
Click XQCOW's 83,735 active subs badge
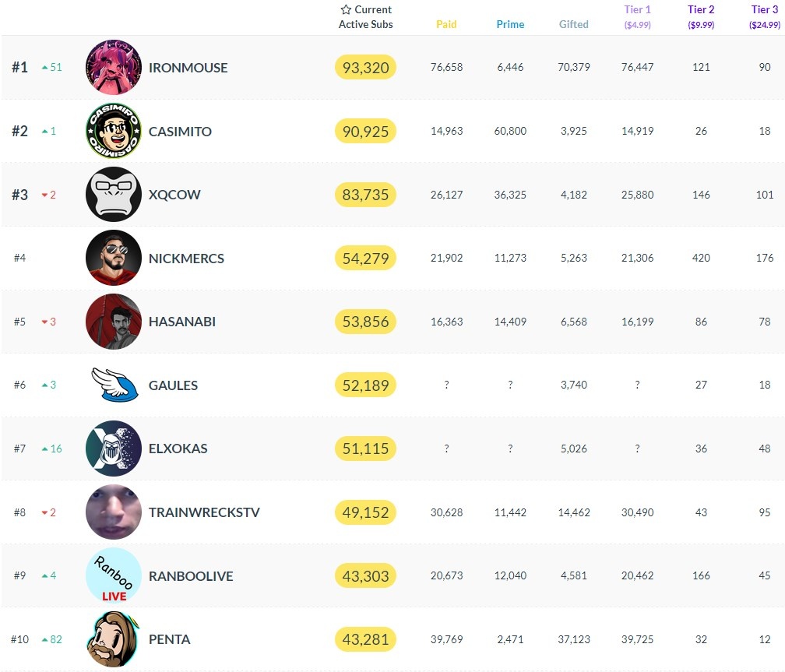click(x=365, y=195)
